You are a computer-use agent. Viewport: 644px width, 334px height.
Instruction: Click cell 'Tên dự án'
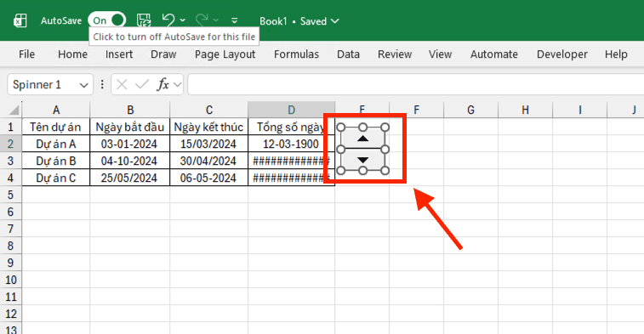pyautogui.click(x=56, y=127)
